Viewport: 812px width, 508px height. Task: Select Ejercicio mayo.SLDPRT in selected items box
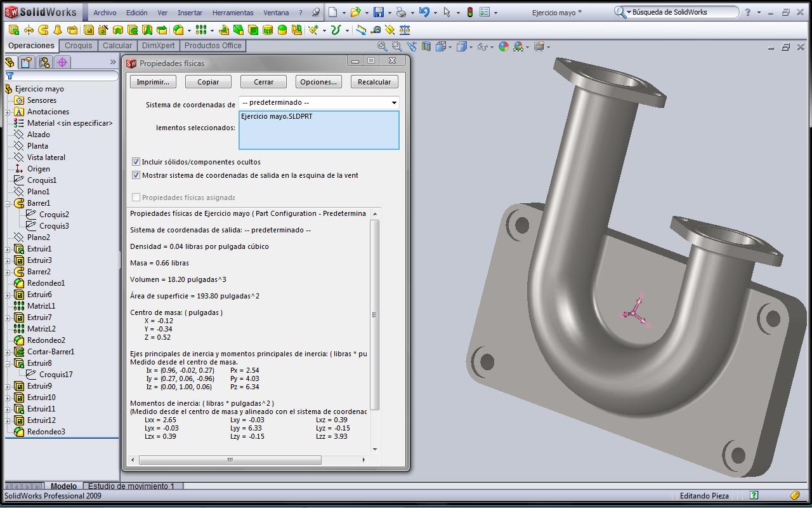(277, 117)
